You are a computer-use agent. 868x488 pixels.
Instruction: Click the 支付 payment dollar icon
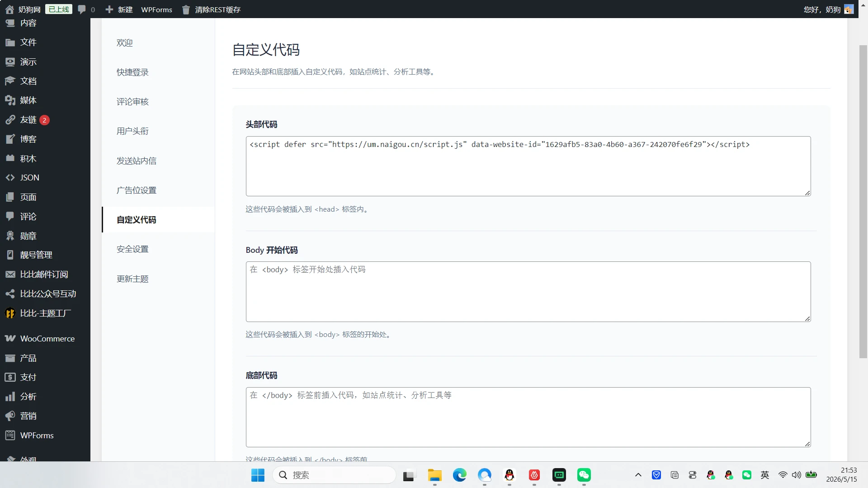pos(10,377)
